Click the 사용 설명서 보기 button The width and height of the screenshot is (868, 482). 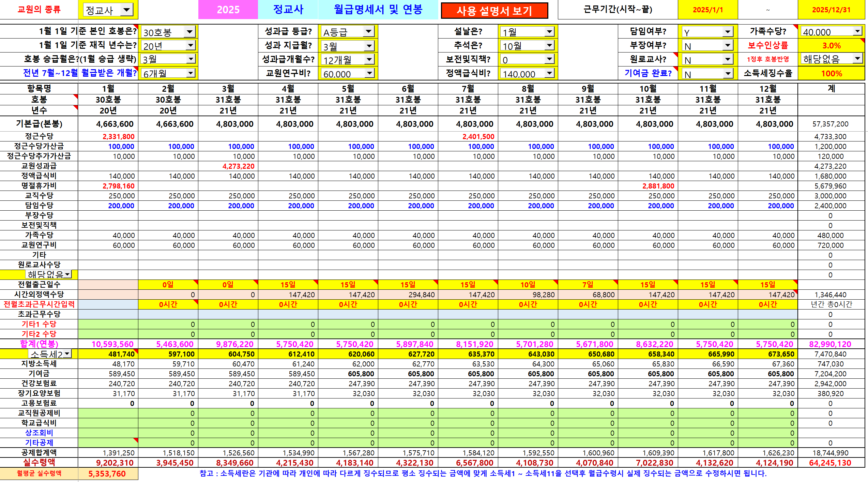[x=494, y=11]
